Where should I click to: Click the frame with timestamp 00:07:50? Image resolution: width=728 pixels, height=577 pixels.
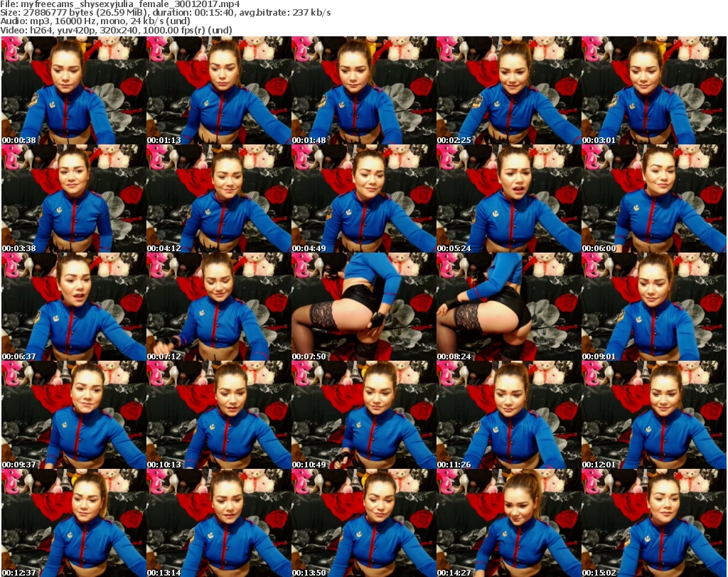pyautogui.click(x=363, y=307)
